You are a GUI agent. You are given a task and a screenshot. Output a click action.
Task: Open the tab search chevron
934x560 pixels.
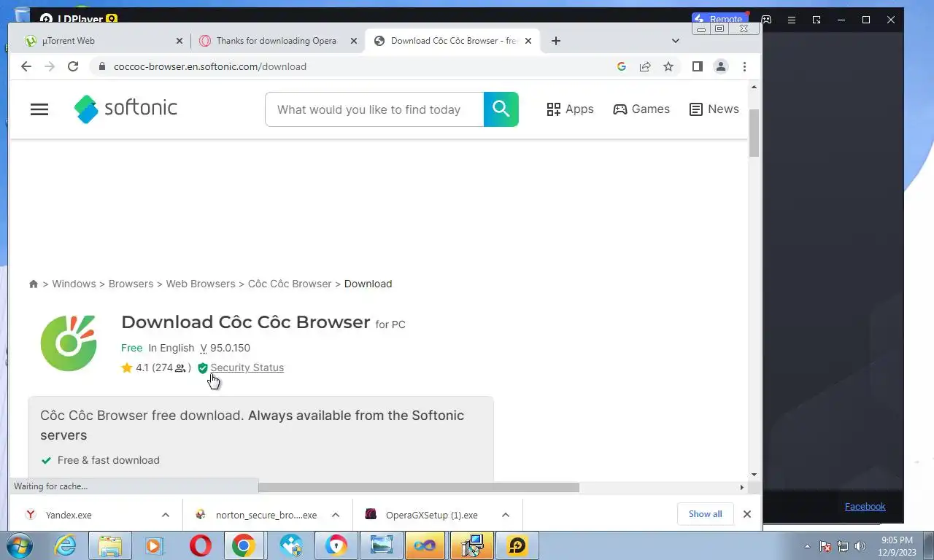(676, 41)
